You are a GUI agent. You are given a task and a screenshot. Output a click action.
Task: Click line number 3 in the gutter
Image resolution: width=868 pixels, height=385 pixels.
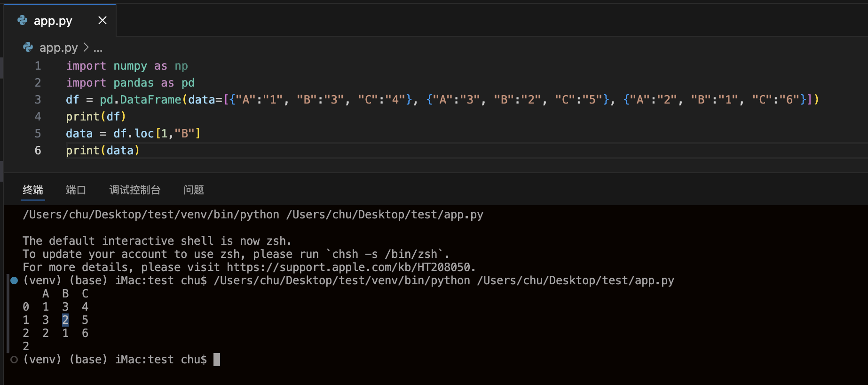point(38,100)
